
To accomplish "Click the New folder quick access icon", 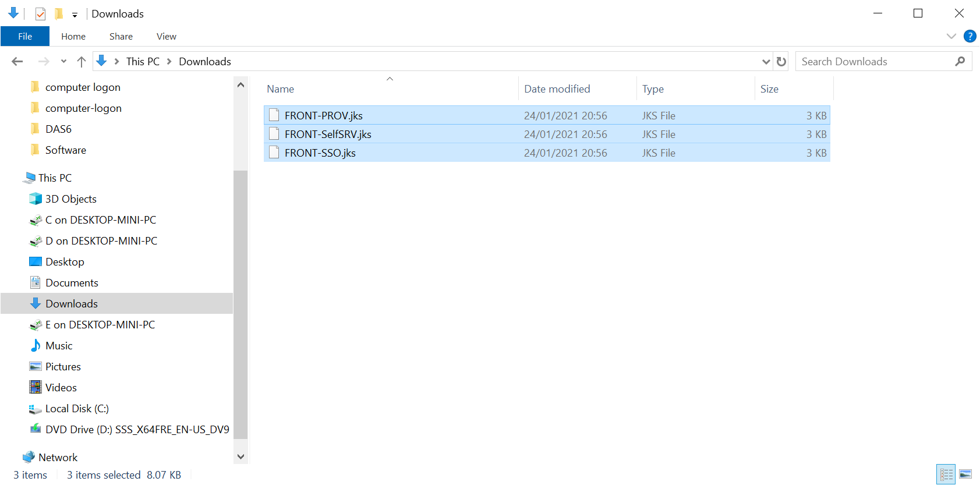I will 59,13.
